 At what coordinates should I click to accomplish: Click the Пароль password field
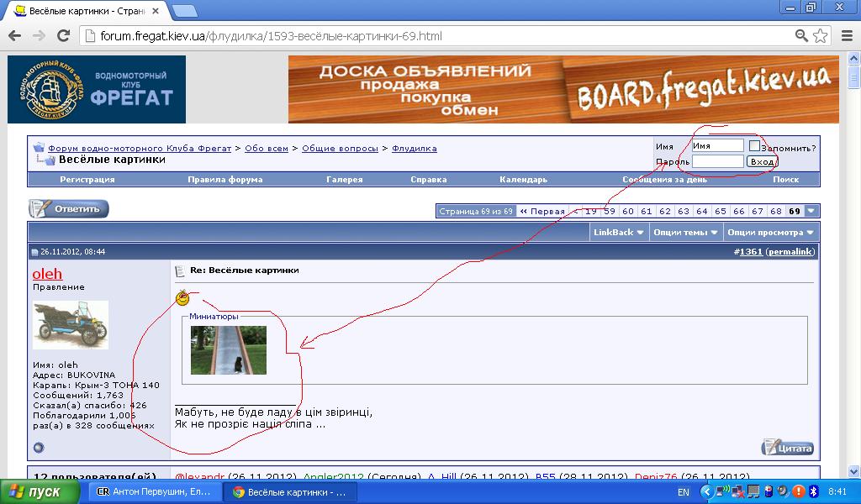tap(717, 161)
